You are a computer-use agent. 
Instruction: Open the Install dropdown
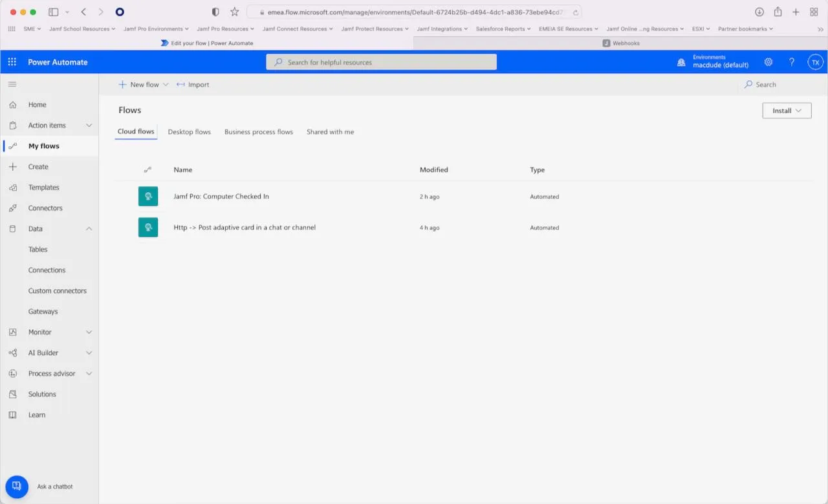786,110
